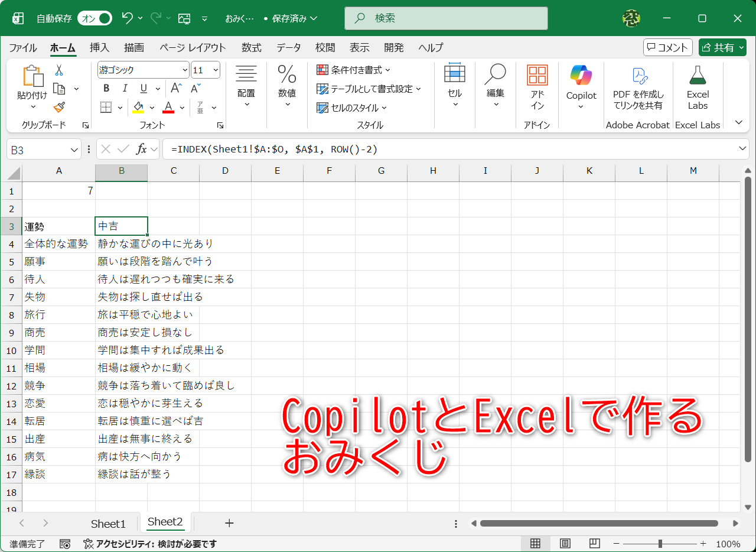This screenshot has height=552, width=756.
Task: Click the Cut scissors icon
Action: [59, 70]
